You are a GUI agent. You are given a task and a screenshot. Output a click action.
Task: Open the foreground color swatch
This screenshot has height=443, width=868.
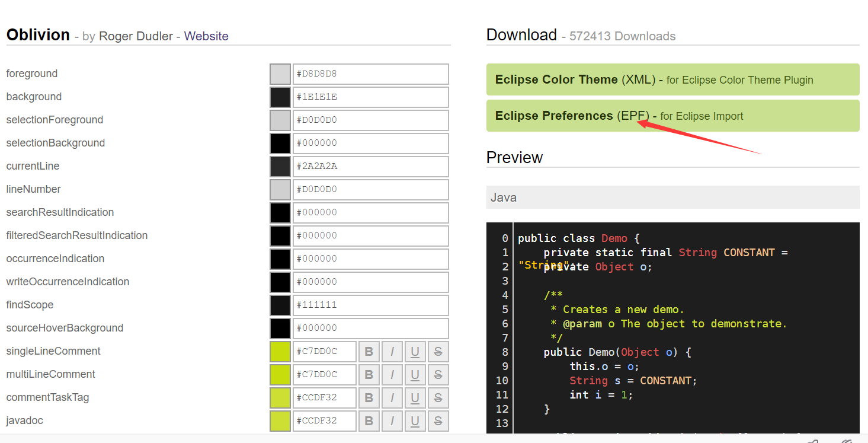point(280,74)
